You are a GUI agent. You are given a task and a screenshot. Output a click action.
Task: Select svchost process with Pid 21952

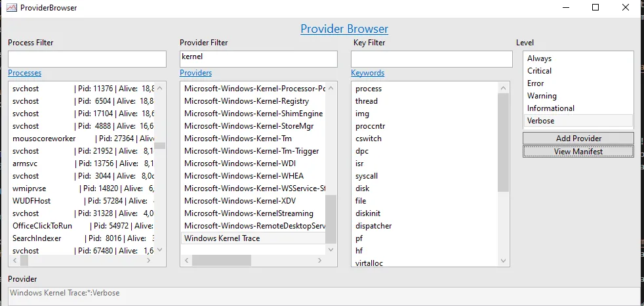(82, 151)
